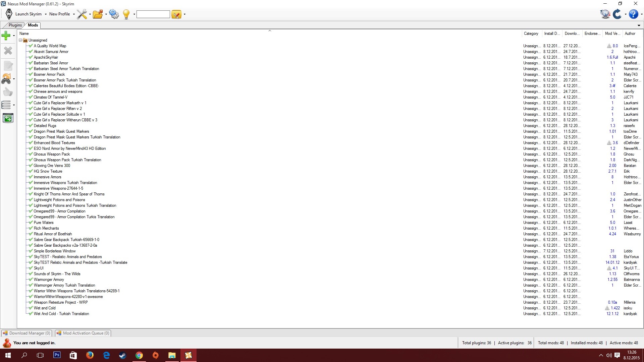Open the Windows Start button
The width and height of the screenshot is (644, 362).
pyautogui.click(x=8, y=355)
